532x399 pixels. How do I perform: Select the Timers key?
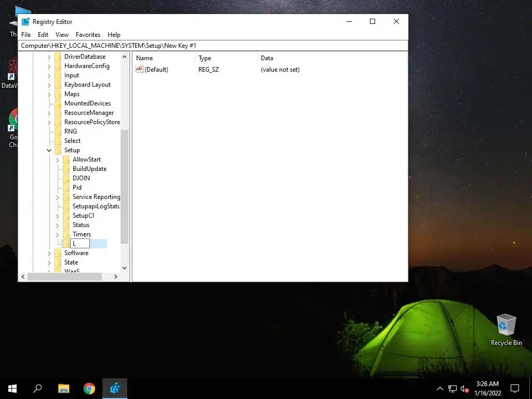pos(82,234)
